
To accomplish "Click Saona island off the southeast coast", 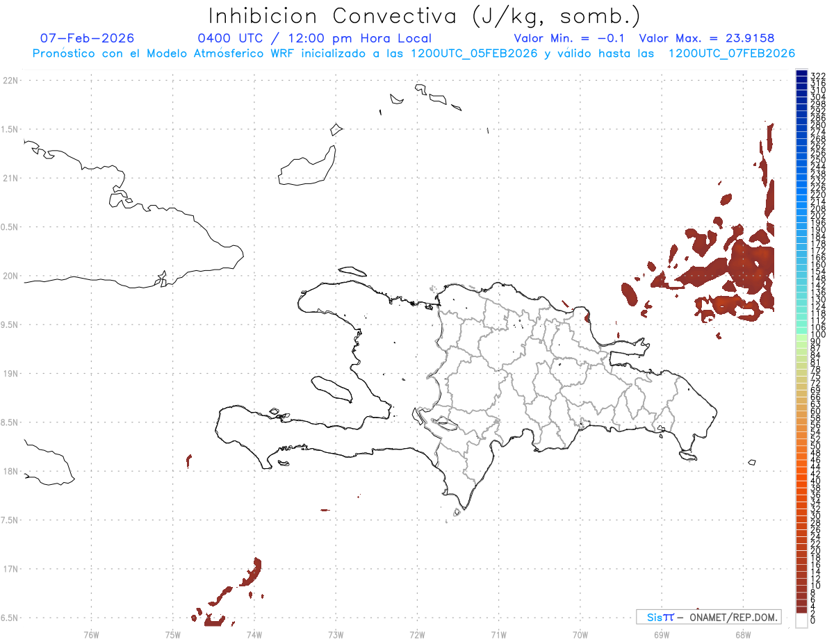I will (x=688, y=455).
